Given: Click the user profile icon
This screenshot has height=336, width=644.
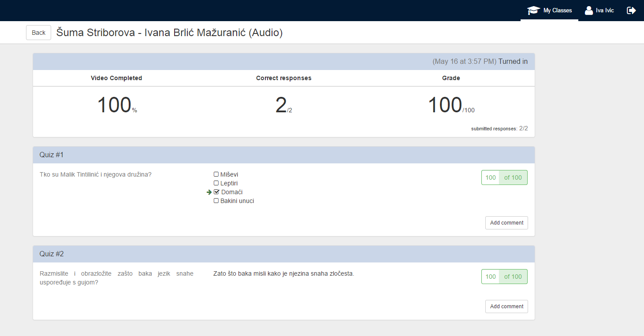Looking at the screenshot, I should point(588,11).
